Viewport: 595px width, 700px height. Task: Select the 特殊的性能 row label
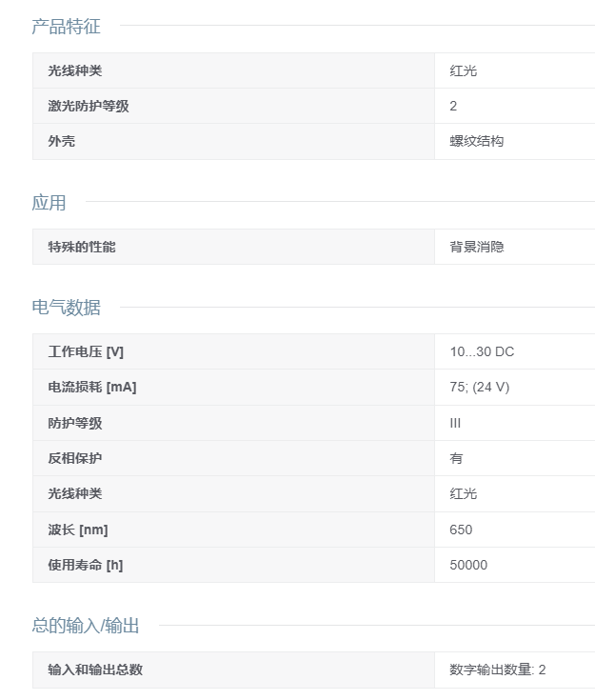(82, 247)
